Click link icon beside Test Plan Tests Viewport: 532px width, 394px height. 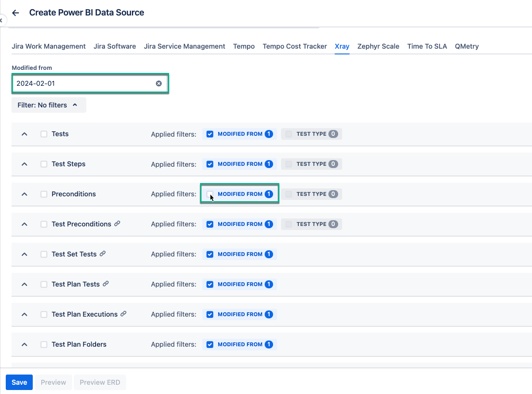(106, 284)
